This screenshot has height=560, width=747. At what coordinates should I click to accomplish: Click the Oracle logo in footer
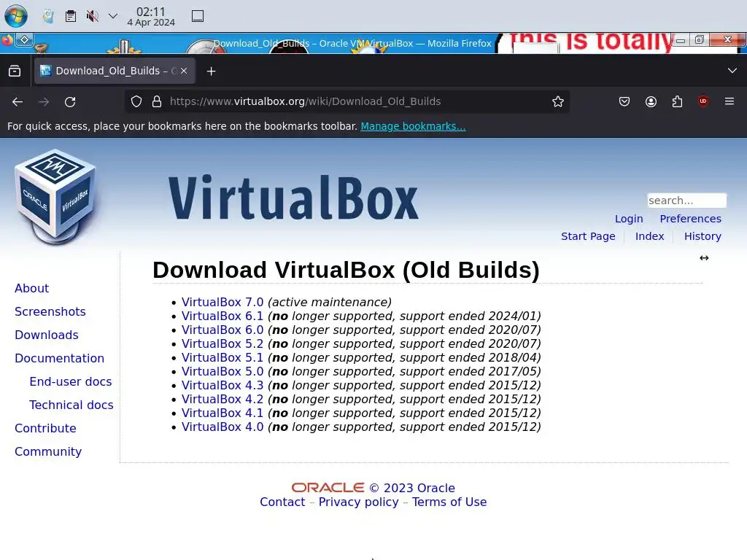coord(328,488)
